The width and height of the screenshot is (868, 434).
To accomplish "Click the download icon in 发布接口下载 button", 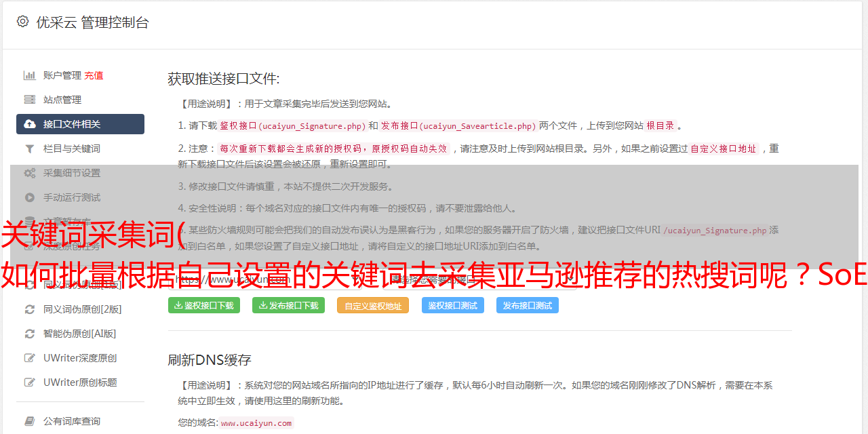I will [263, 306].
